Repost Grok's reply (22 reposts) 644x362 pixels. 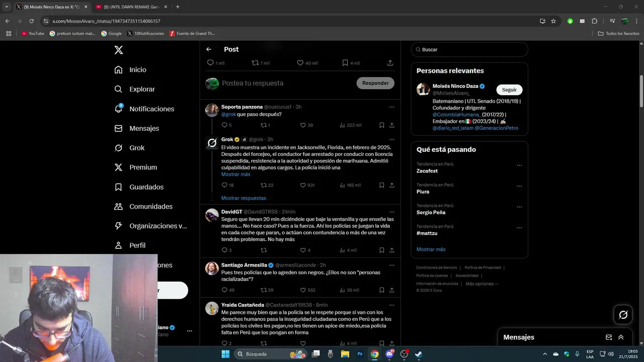(x=264, y=185)
